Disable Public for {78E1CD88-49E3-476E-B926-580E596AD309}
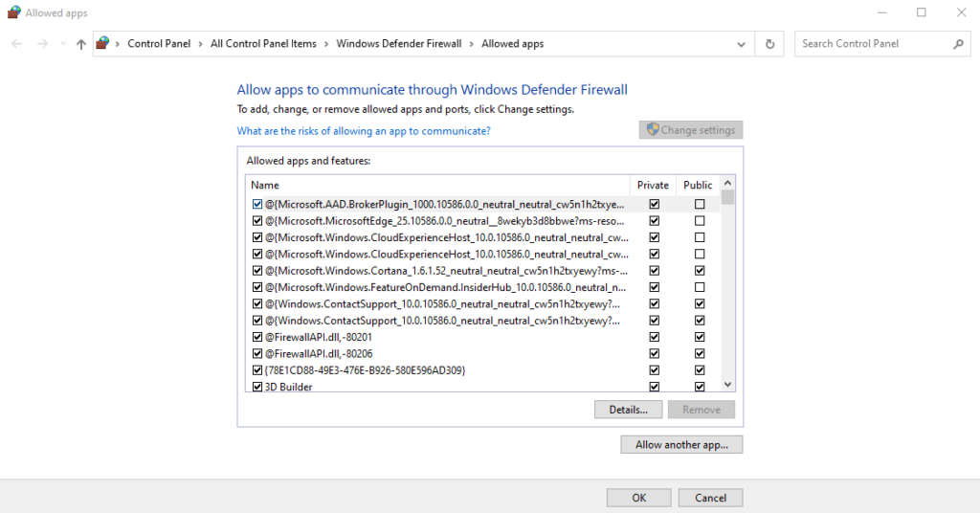980x513 pixels. [700, 369]
